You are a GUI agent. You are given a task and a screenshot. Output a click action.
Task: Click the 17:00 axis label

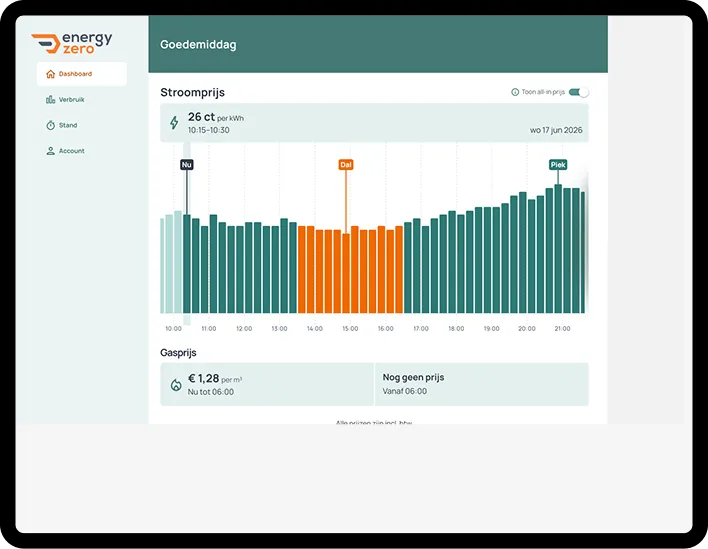(x=421, y=329)
